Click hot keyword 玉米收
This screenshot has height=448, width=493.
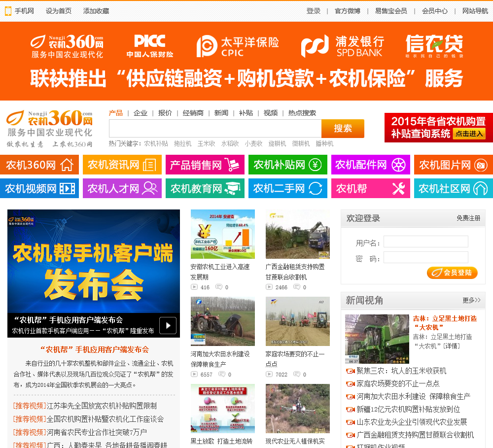(x=206, y=144)
